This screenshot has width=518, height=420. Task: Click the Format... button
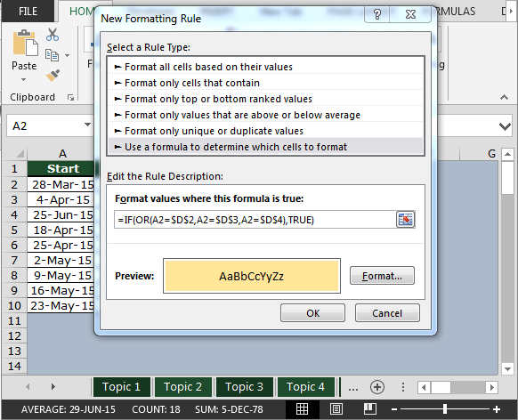click(x=382, y=276)
